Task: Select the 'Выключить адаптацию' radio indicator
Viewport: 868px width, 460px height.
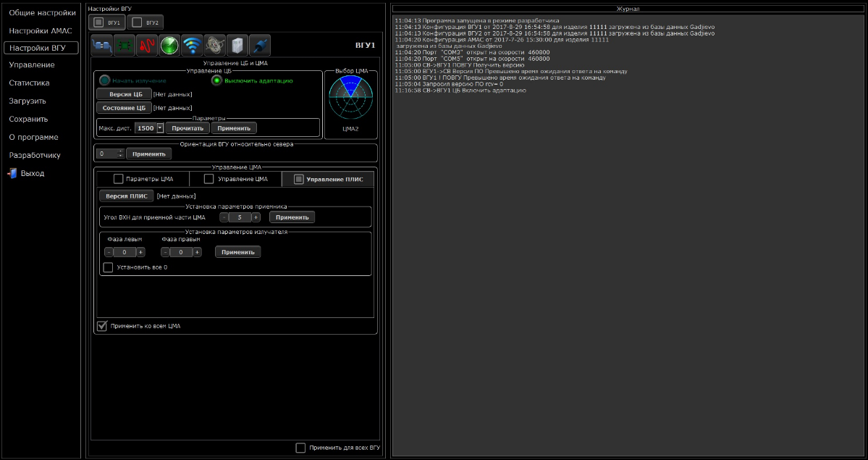Action: coord(216,80)
